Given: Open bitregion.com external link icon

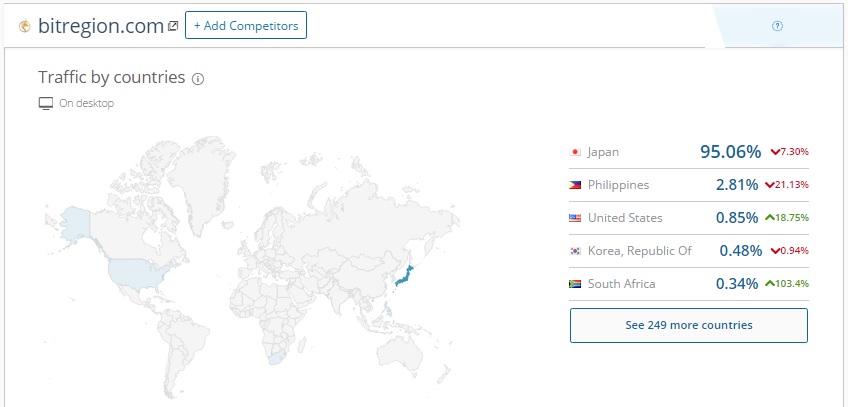Looking at the screenshot, I should pyautogui.click(x=173, y=25).
